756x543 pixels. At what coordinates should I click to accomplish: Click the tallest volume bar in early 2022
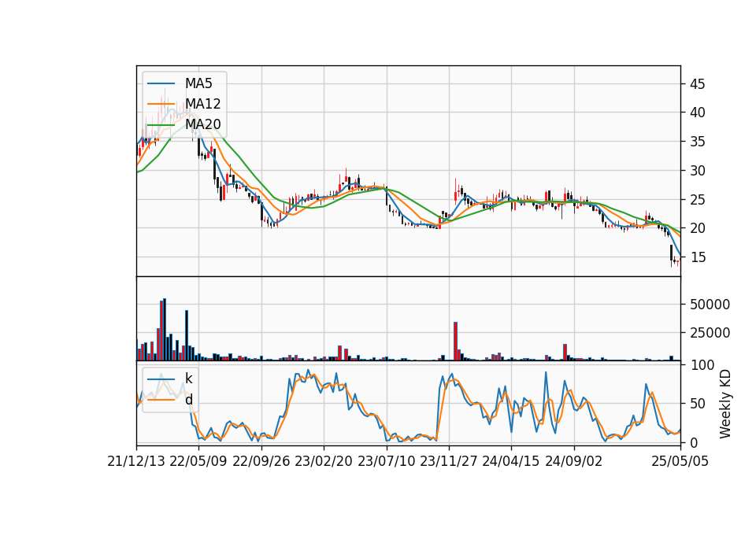click(165, 330)
